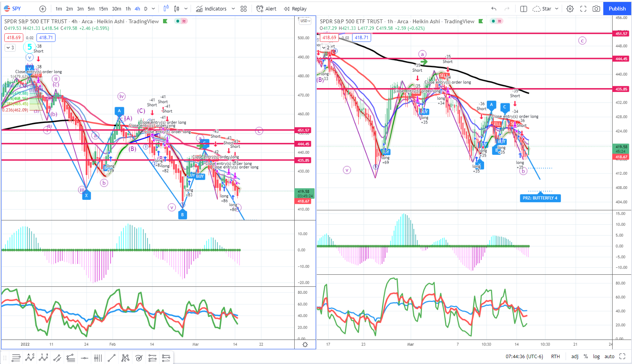Click the add symbol plus icon
The height and width of the screenshot is (364, 632).
(43, 9)
